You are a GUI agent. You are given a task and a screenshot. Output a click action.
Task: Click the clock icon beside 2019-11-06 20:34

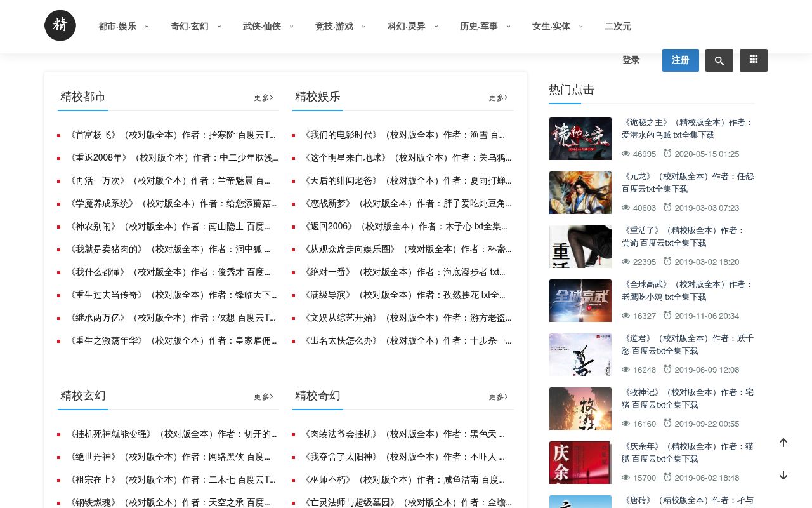(667, 315)
